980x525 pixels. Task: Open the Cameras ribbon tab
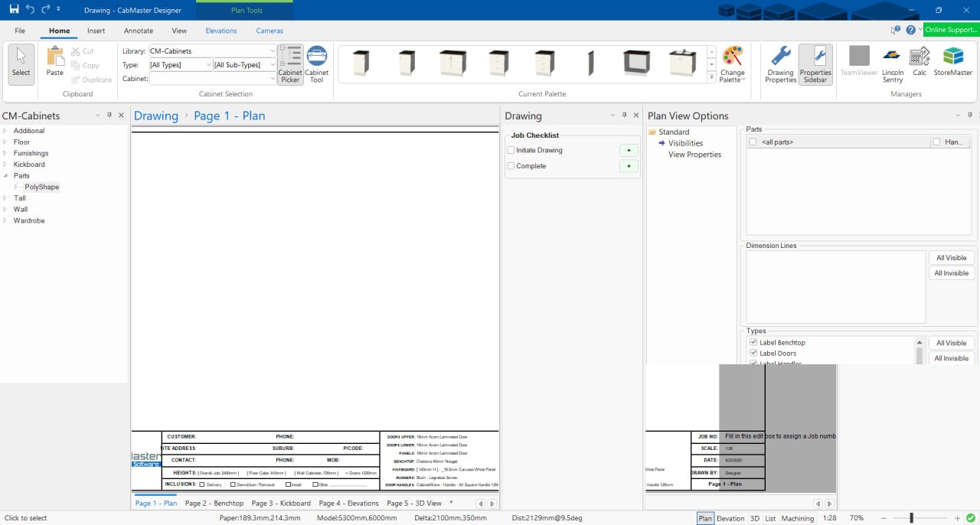point(269,31)
